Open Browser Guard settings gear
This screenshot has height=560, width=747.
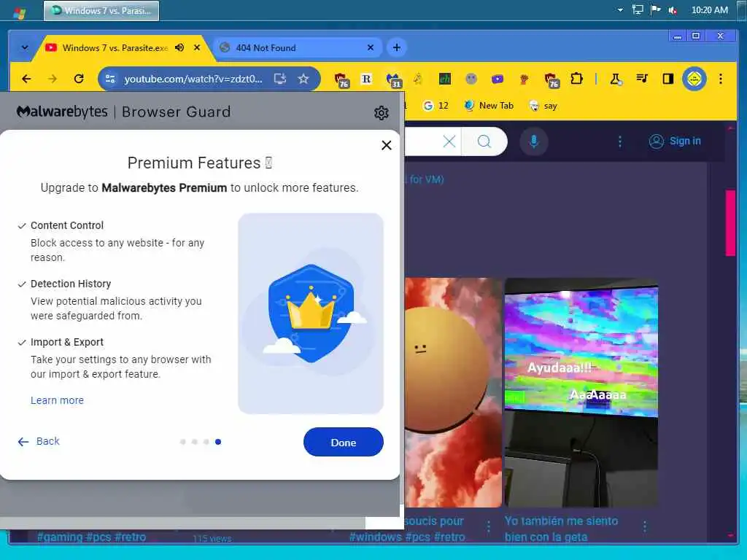[x=381, y=113]
